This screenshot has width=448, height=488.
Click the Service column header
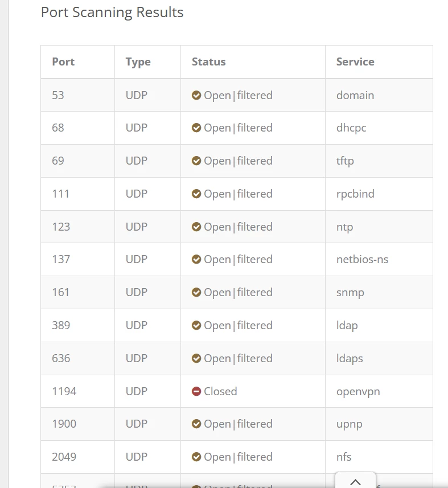point(355,62)
